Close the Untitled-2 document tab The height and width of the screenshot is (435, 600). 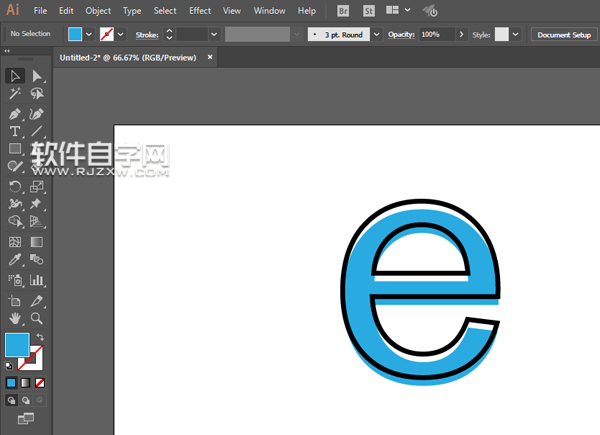click(210, 57)
